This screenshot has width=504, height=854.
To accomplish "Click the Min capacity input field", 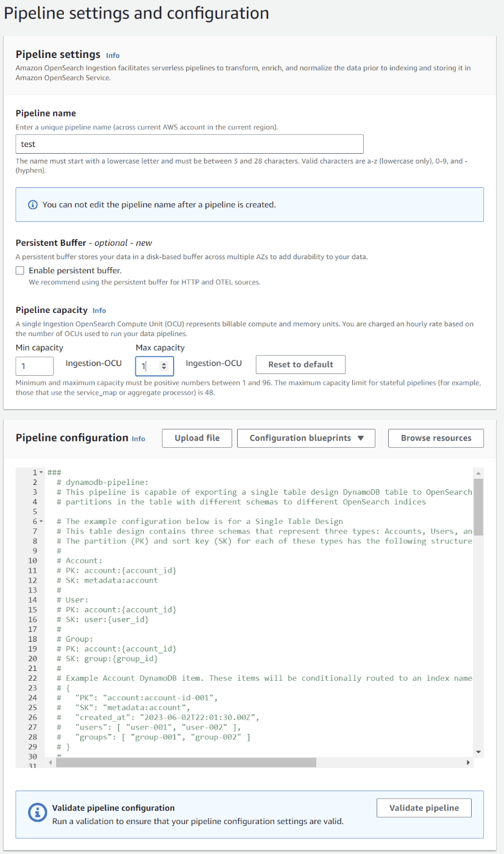I will pyautogui.click(x=35, y=366).
